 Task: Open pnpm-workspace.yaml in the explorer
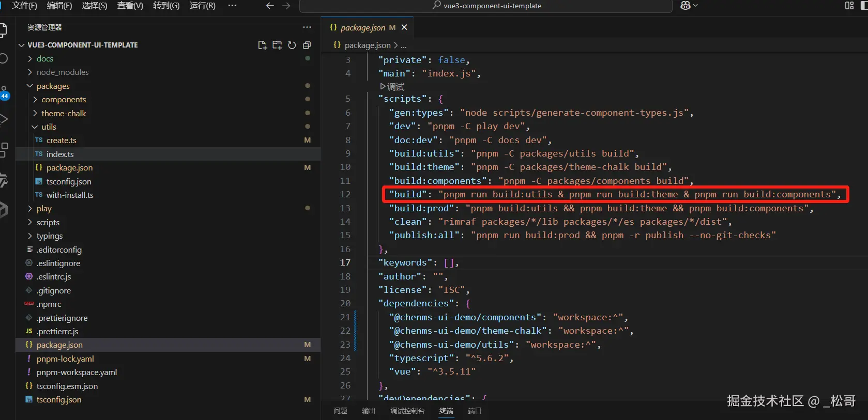coord(77,372)
